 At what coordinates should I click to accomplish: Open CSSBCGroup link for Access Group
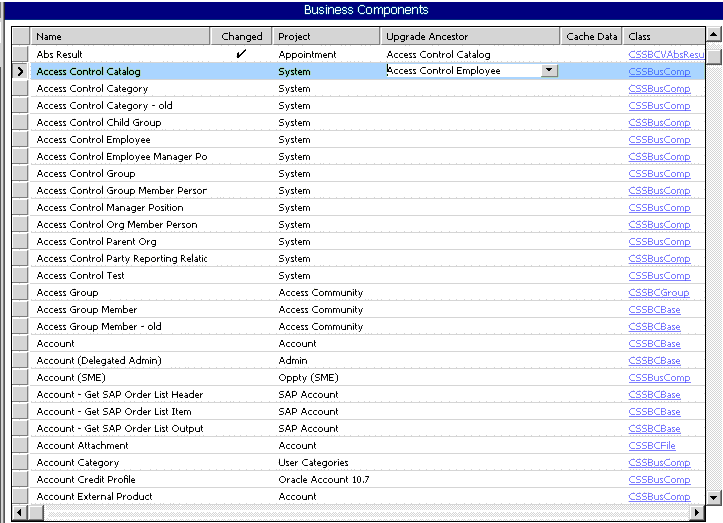pyautogui.click(x=658, y=292)
